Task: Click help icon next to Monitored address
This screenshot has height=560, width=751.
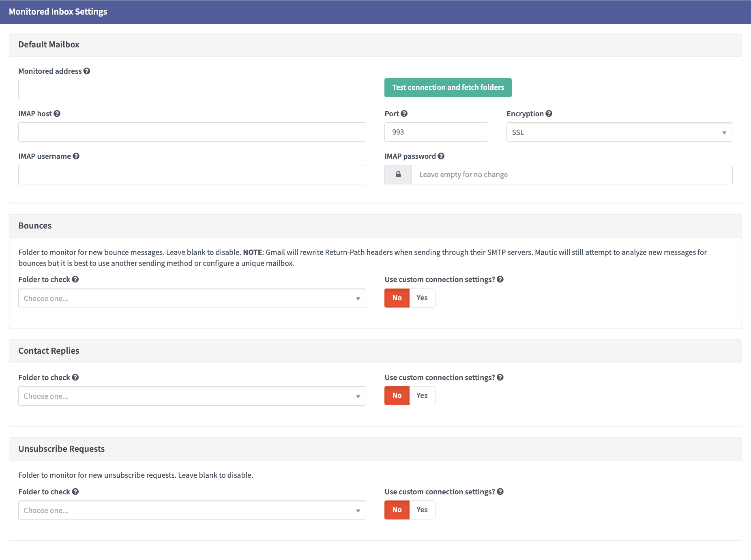Action: tap(87, 71)
